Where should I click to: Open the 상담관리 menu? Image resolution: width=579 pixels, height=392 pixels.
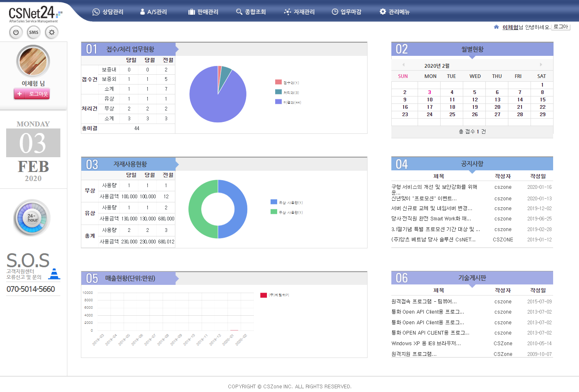click(x=108, y=12)
